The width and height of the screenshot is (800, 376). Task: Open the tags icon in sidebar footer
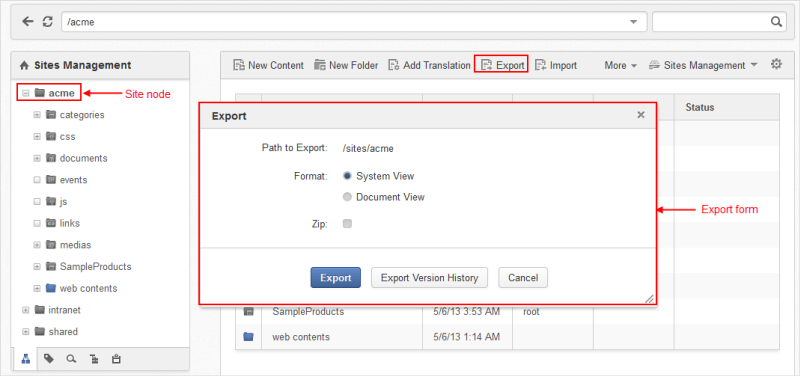tap(48, 359)
